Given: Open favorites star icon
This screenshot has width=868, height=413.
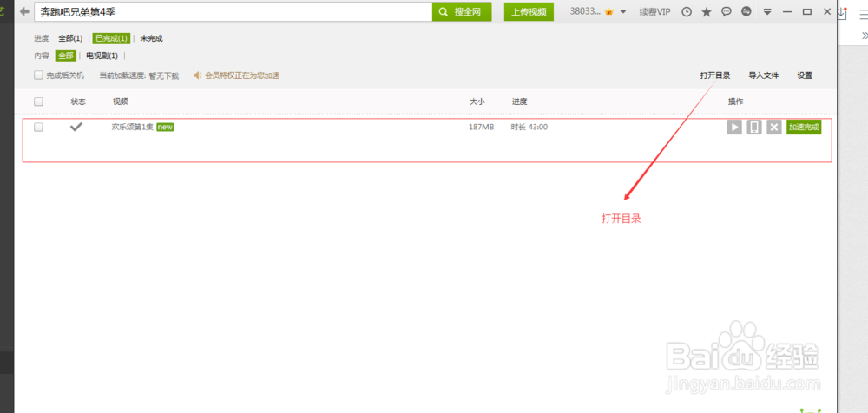Looking at the screenshot, I should pyautogui.click(x=707, y=11).
